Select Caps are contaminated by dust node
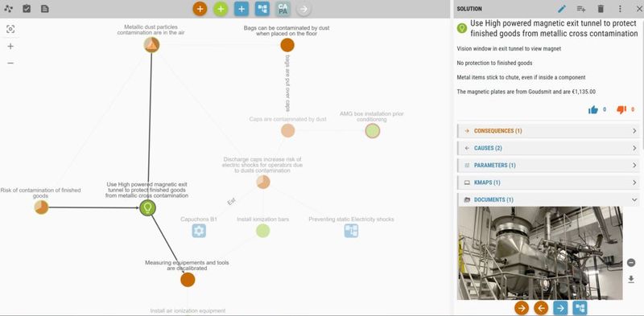Screen dimensions: 644x316 [x=288, y=131]
